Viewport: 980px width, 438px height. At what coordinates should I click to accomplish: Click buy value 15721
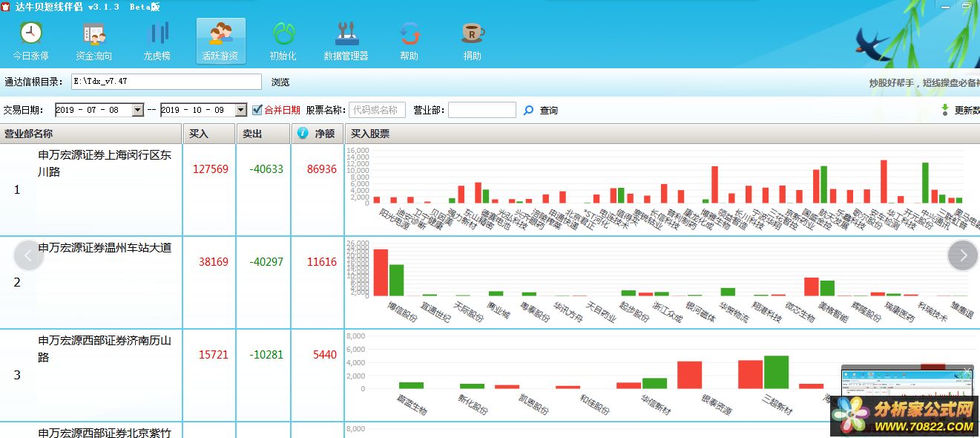214,355
